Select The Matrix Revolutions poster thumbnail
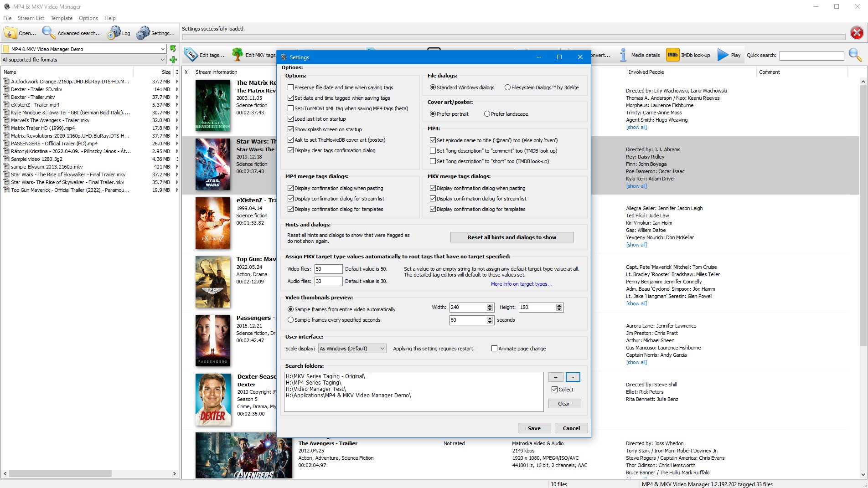 213,106
